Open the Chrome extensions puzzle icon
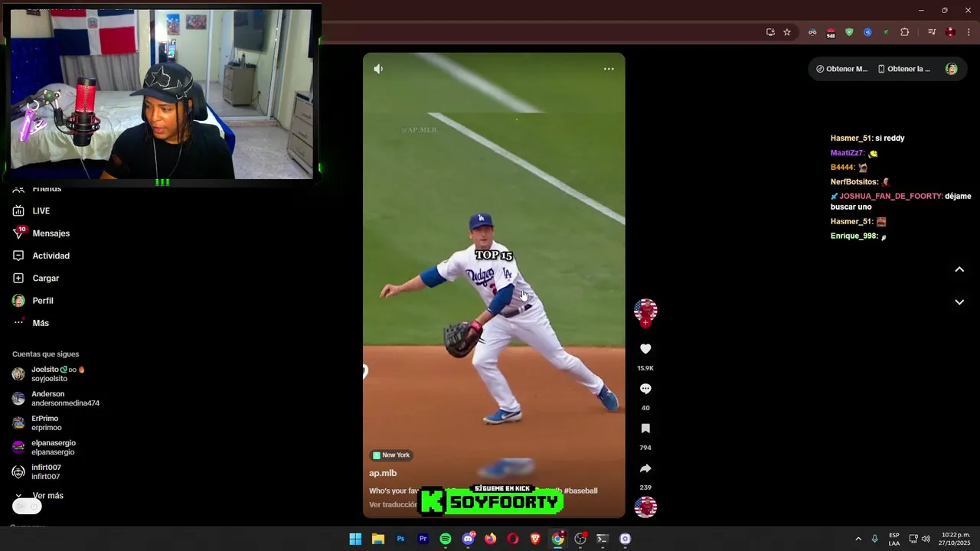The image size is (980, 551). click(x=905, y=32)
